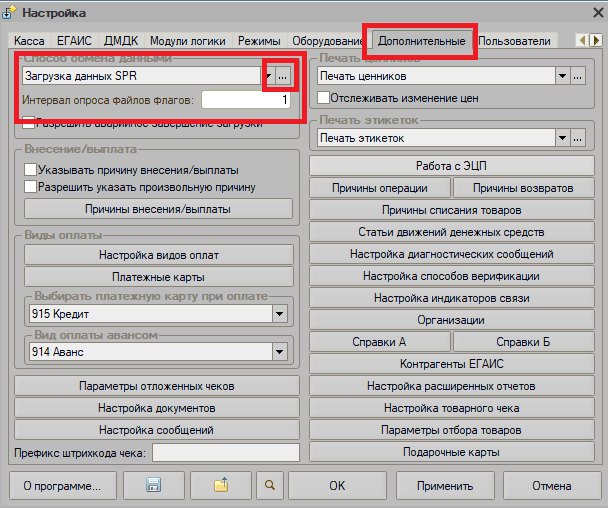Expand the 914 Аванс dropdown
Viewport: 608px width, 508px height.
(x=280, y=352)
